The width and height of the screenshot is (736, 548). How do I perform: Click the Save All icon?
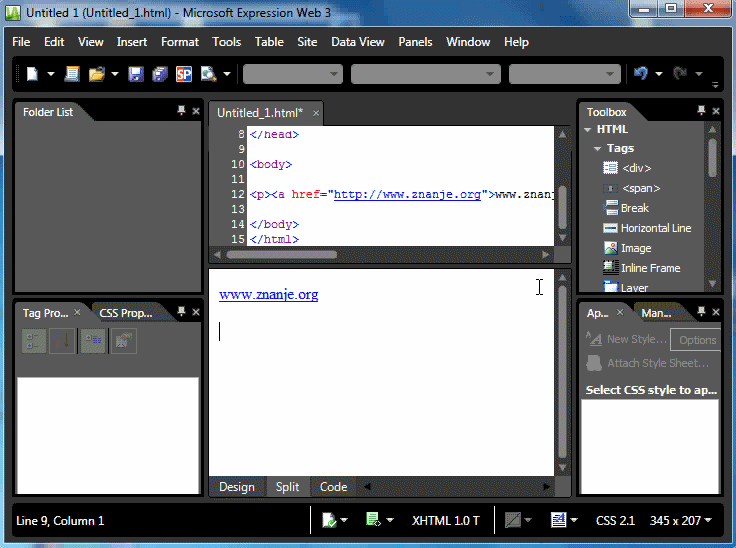160,74
